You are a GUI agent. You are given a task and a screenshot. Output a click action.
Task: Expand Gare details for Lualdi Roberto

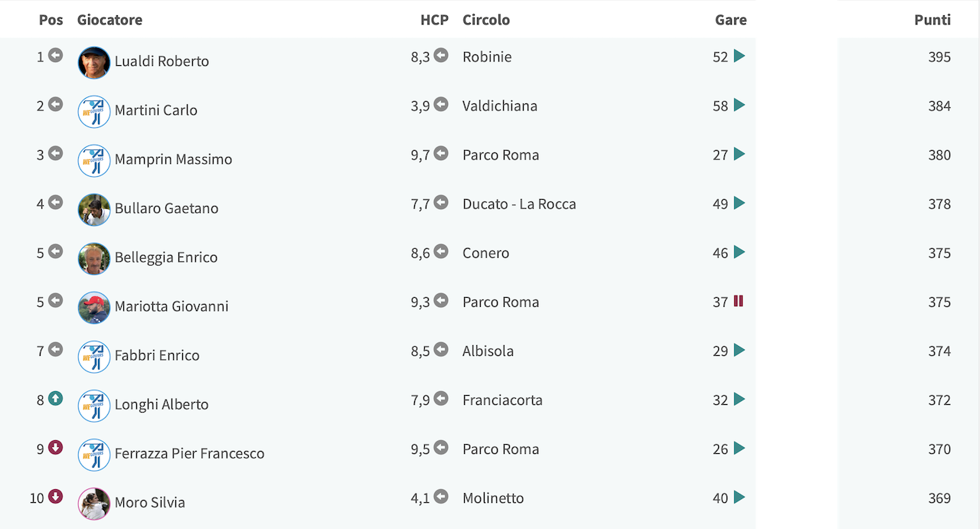[739, 56]
